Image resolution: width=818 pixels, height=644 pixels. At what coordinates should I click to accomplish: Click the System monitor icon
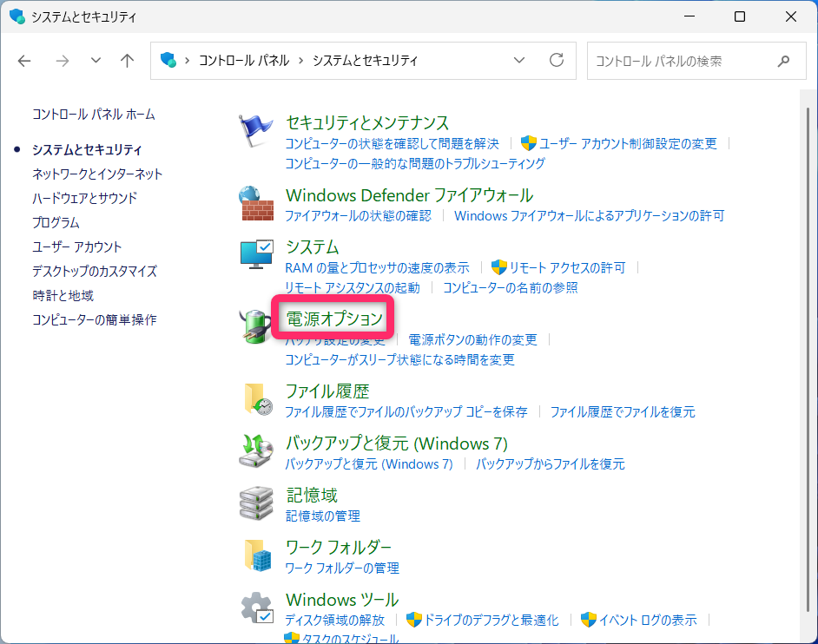(x=256, y=255)
